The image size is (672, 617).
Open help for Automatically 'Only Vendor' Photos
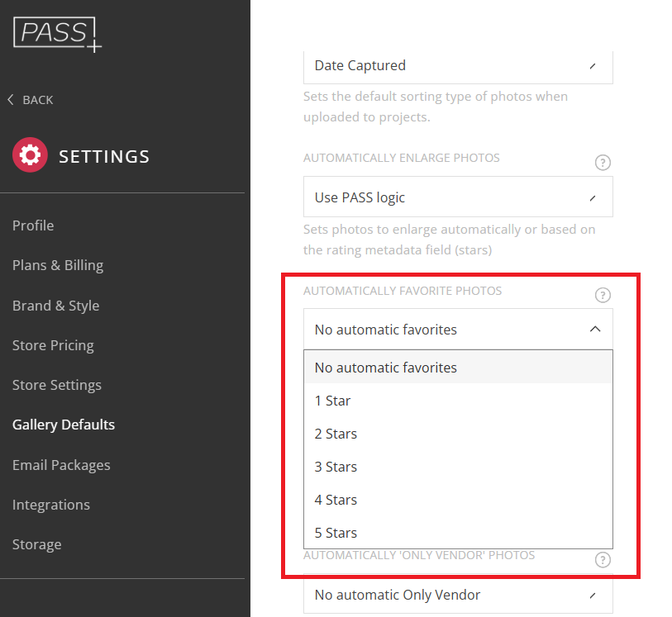[603, 560]
